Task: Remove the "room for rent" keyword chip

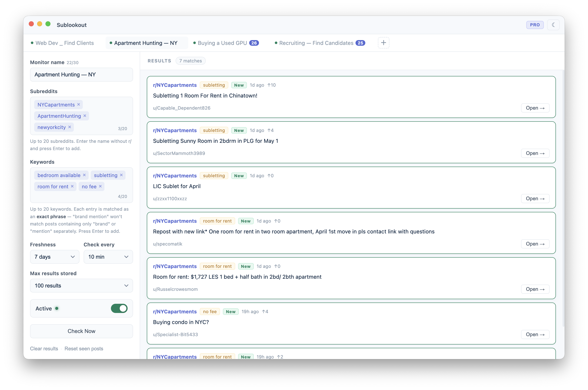Action: tap(72, 186)
